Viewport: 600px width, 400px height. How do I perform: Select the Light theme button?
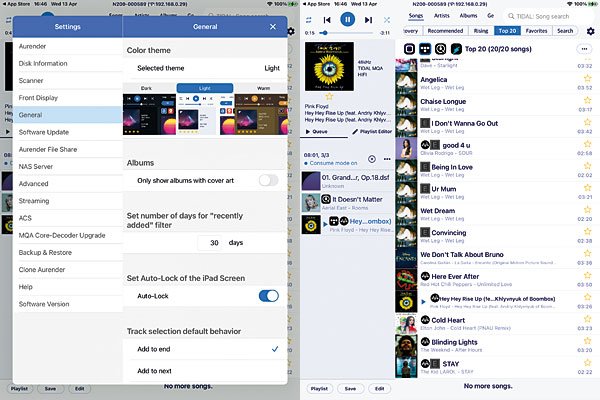pyautogui.click(x=205, y=88)
